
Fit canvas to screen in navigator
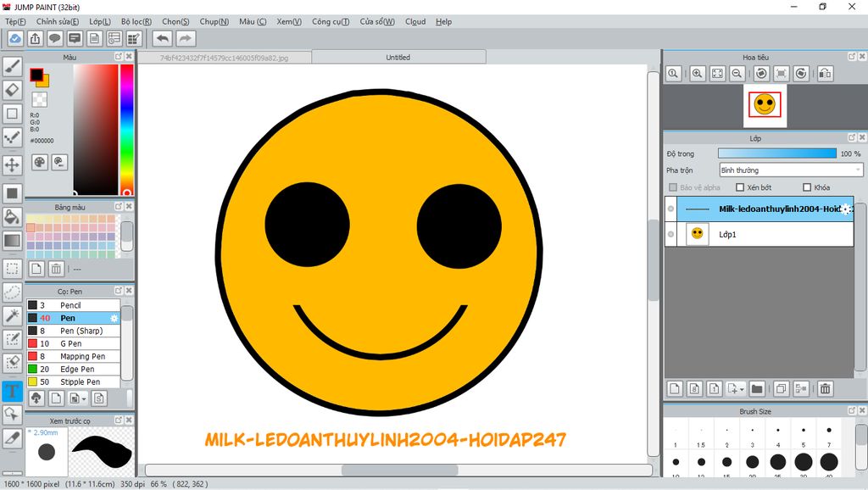717,73
